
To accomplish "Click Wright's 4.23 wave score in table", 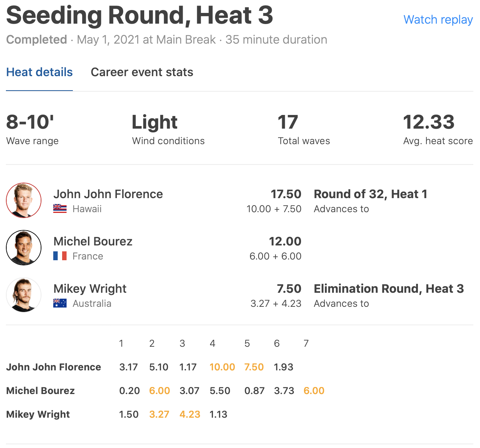I will point(190,414).
